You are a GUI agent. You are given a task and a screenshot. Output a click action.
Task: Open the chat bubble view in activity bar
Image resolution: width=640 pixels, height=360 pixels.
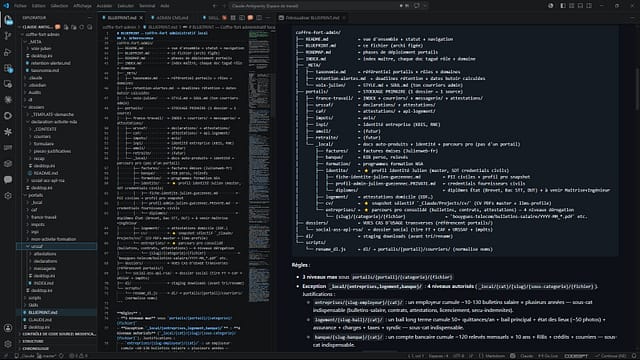point(8,180)
